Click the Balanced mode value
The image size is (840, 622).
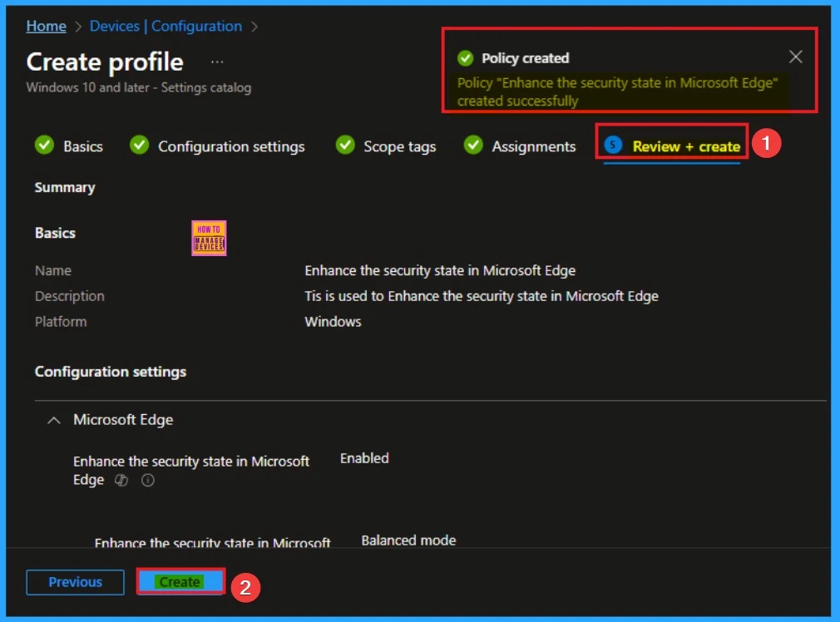[408, 541]
